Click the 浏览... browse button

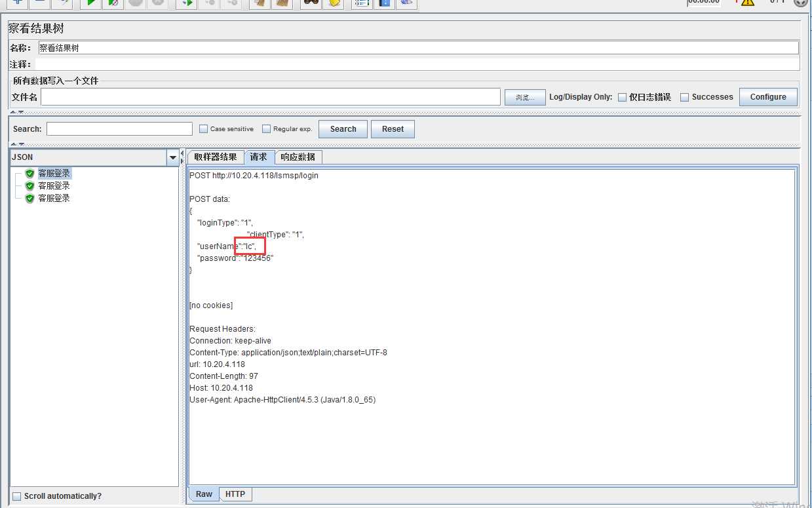pyautogui.click(x=525, y=97)
